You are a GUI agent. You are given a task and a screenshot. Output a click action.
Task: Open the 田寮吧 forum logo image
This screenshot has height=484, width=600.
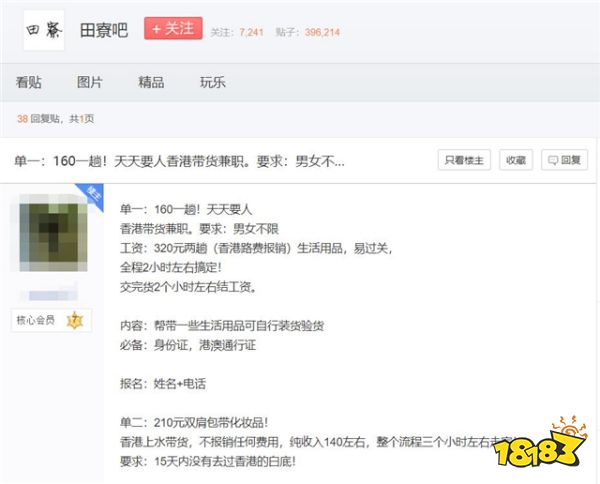[44, 30]
